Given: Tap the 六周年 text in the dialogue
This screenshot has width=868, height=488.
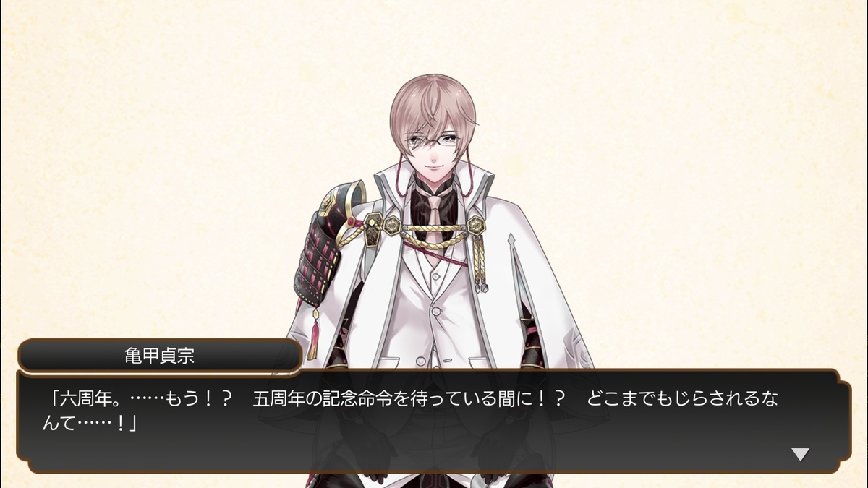Looking at the screenshot, I should click(x=79, y=399).
